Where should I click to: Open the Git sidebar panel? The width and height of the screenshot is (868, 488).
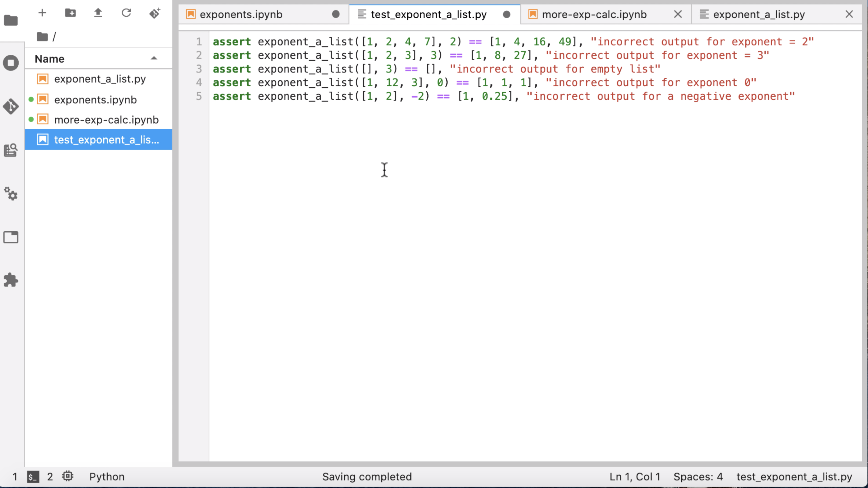click(x=11, y=107)
